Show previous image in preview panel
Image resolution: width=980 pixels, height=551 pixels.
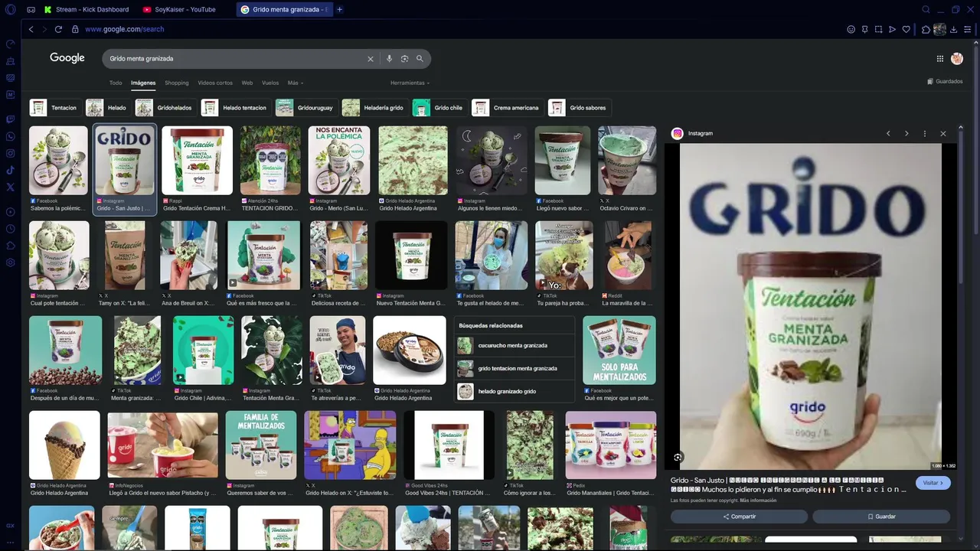click(x=888, y=133)
